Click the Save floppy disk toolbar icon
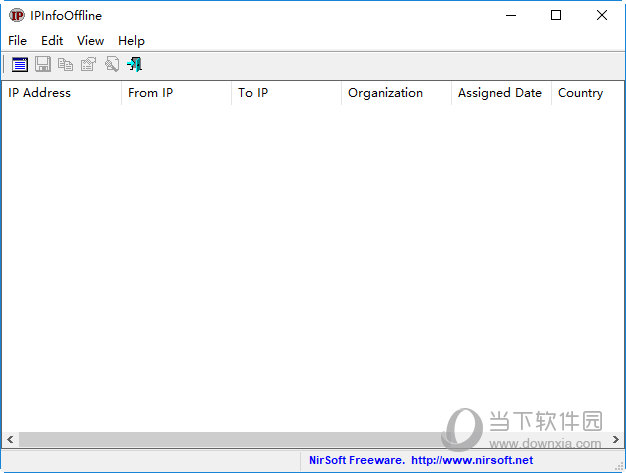This screenshot has width=626, height=473. click(43, 64)
